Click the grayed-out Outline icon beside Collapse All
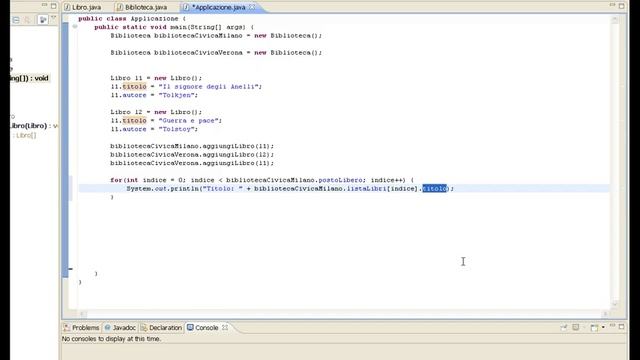 pos(27,20)
